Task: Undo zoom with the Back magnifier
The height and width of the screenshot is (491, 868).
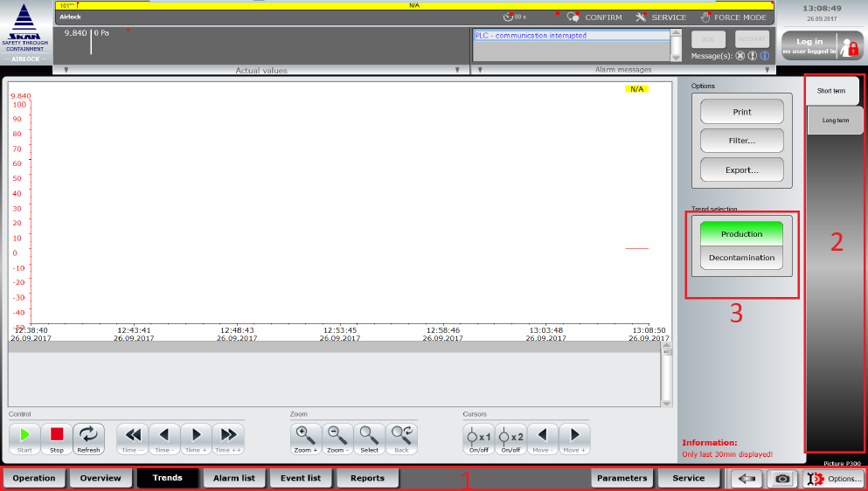Action: (401, 439)
